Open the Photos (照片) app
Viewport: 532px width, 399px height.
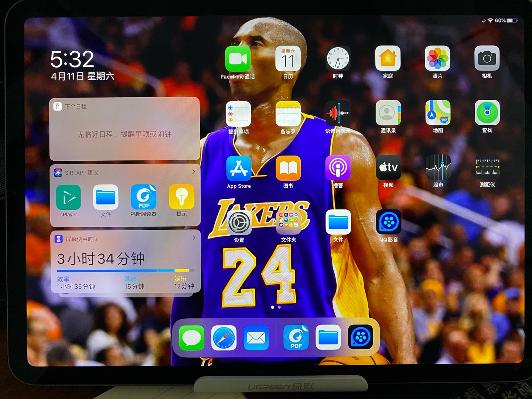(437, 58)
